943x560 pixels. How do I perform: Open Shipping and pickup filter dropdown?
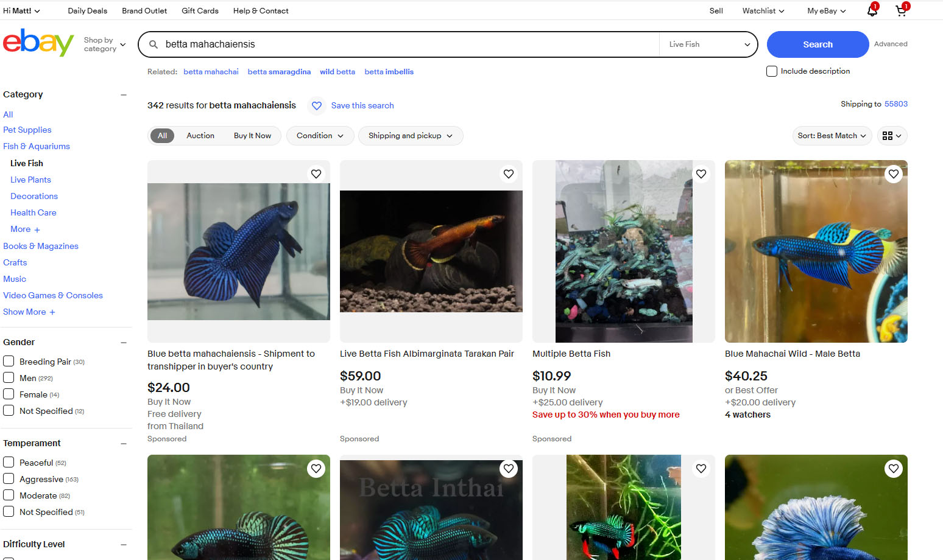[x=411, y=136]
